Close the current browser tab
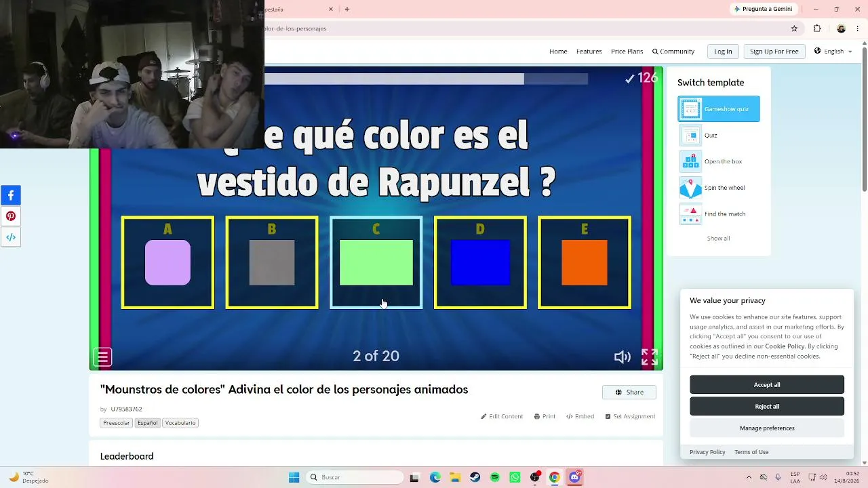Screen dimensions: 868x488 (x=331, y=9)
